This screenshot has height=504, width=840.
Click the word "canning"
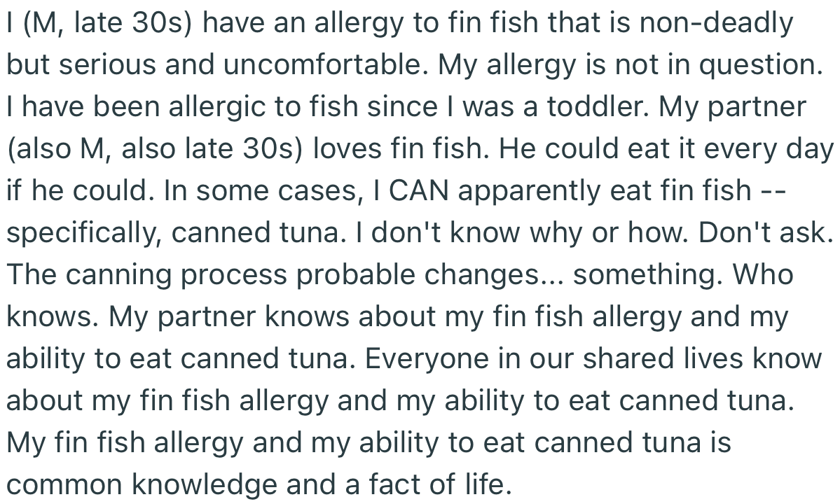pyautogui.click(x=132, y=274)
